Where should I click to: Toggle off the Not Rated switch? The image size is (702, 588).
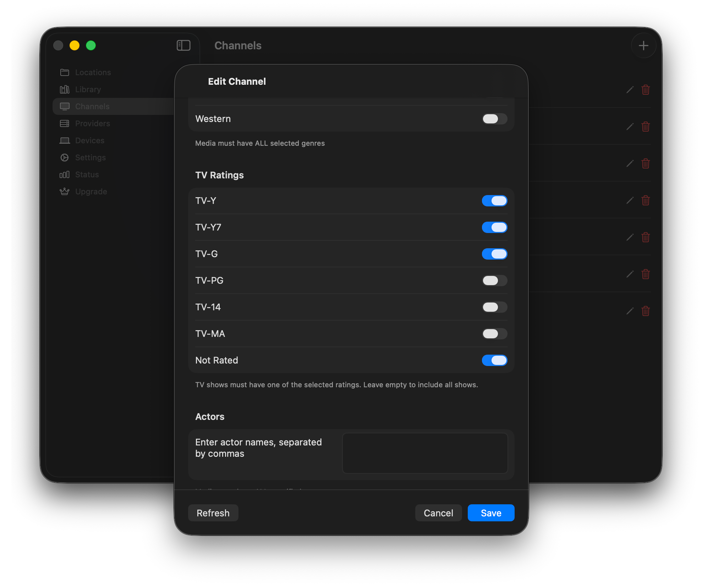click(x=494, y=360)
